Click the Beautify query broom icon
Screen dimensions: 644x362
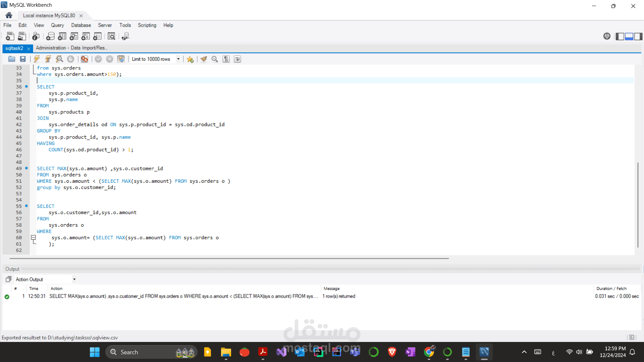[204, 59]
